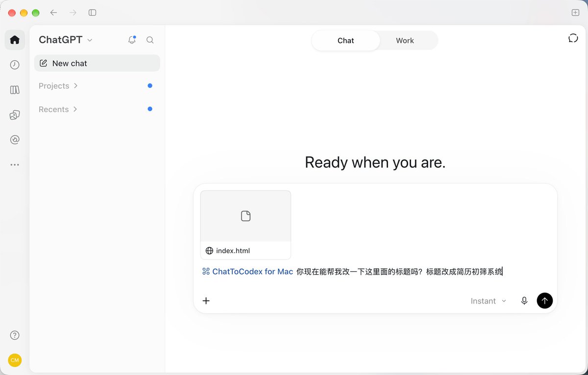Send the message with the arrow button
The width and height of the screenshot is (588, 375).
click(x=545, y=301)
